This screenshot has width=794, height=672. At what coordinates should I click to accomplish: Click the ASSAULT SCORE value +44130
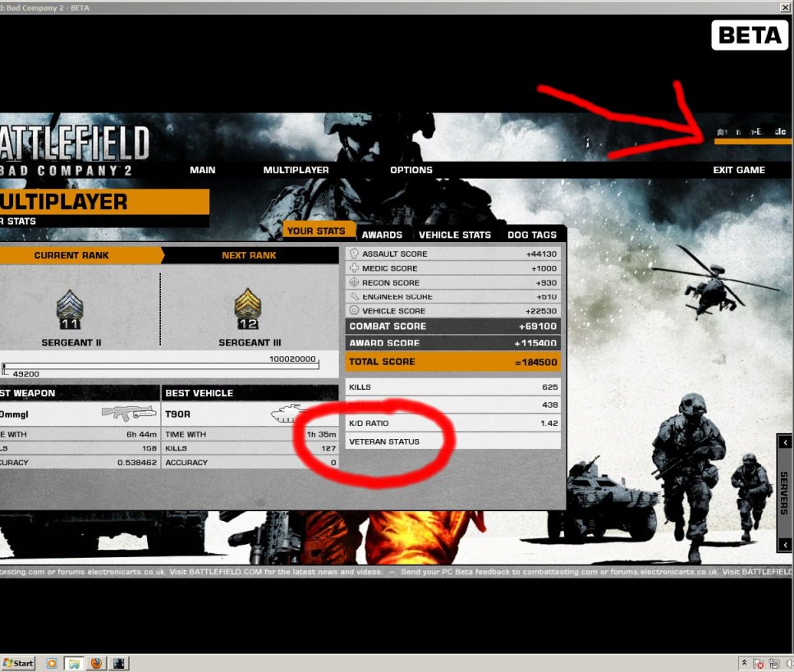pyautogui.click(x=541, y=254)
